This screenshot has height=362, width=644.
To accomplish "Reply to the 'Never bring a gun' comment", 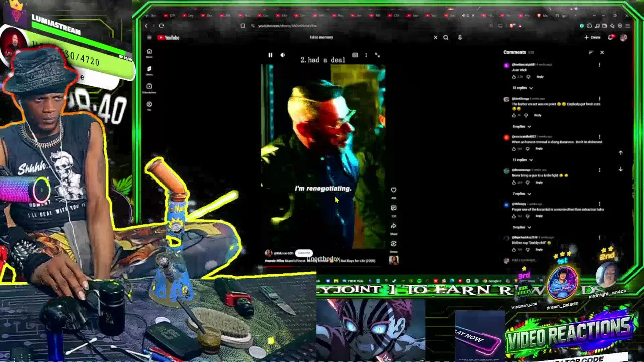I will (x=539, y=183).
